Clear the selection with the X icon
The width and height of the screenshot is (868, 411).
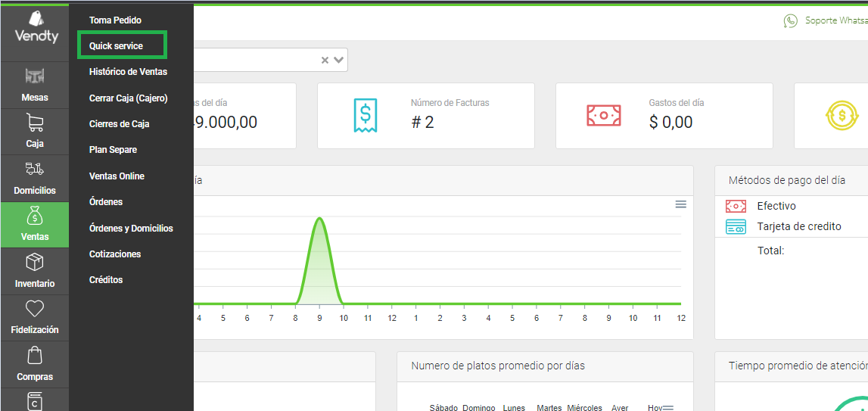[x=325, y=60]
